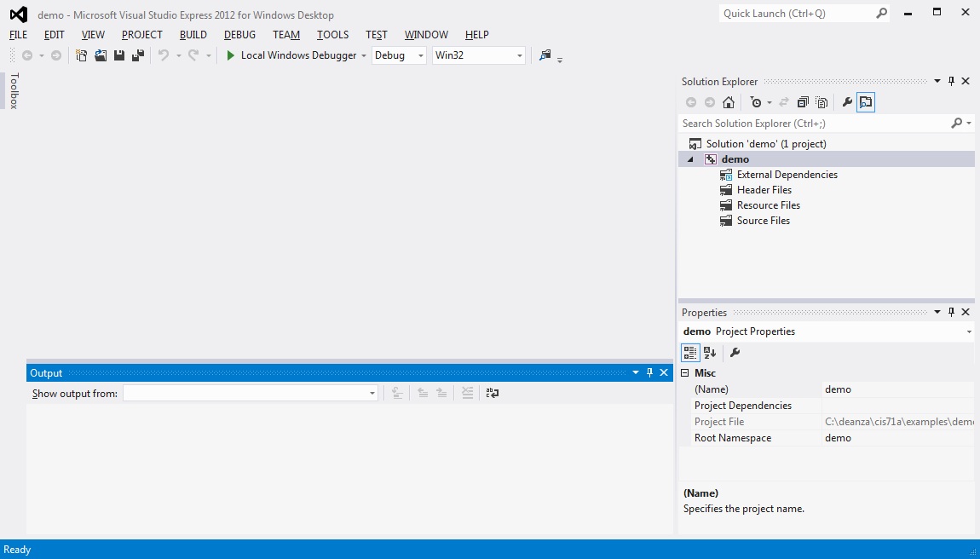Open the Show output from dropdown
Image resolution: width=980 pixels, height=559 pixels.
point(372,394)
